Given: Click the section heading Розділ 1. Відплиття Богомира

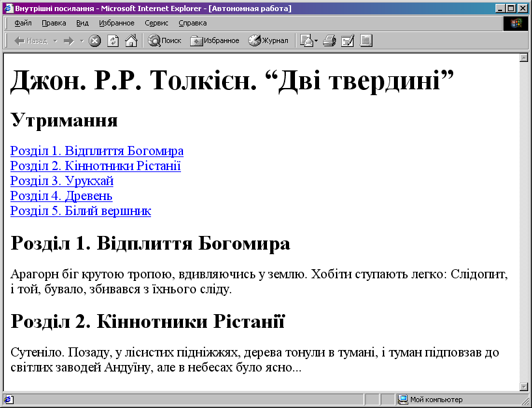Looking at the screenshot, I should point(150,243).
